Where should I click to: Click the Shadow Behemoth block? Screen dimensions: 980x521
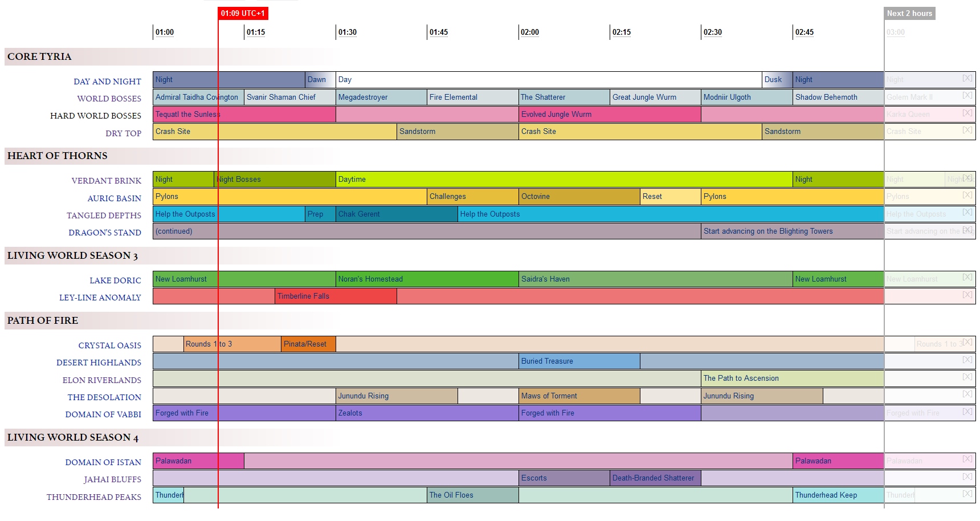pyautogui.click(x=838, y=97)
